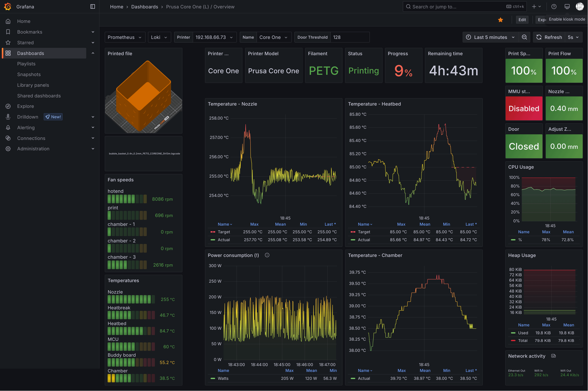Click the zoom out time range icon
Viewport: 588px width, 391px height.
coord(524,37)
